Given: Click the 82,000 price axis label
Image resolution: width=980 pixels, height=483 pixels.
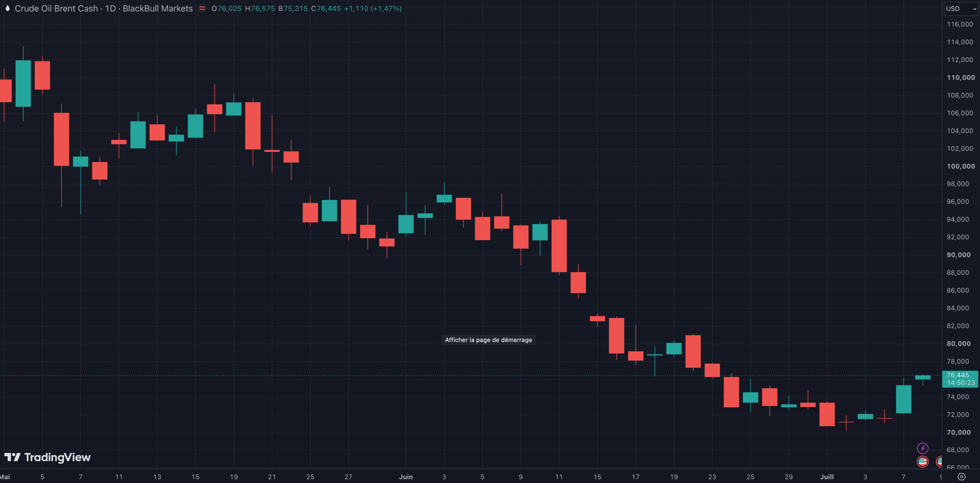Looking at the screenshot, I should (958, 326).
